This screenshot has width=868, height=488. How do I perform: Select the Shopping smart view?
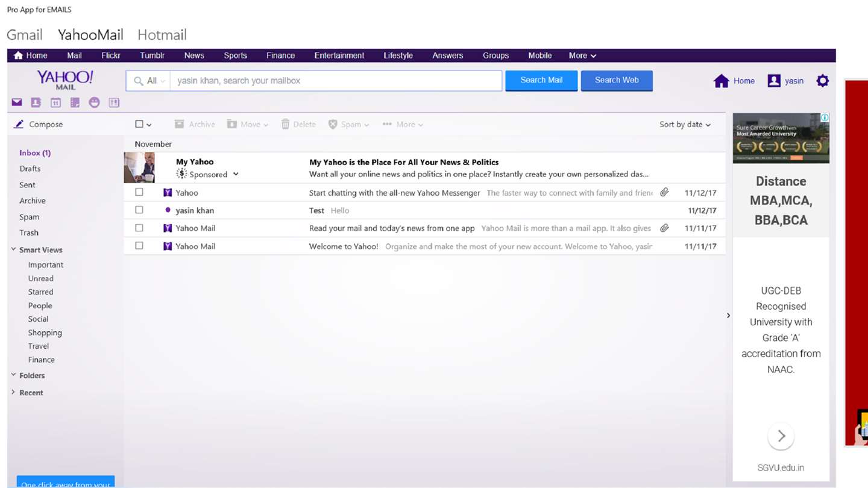(45, 333)
